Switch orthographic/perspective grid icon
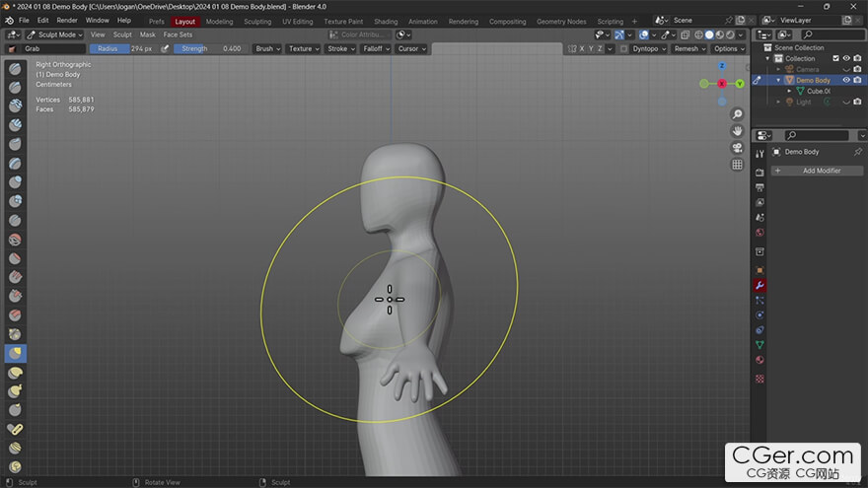868x488 pixels. tap(737, 165)
